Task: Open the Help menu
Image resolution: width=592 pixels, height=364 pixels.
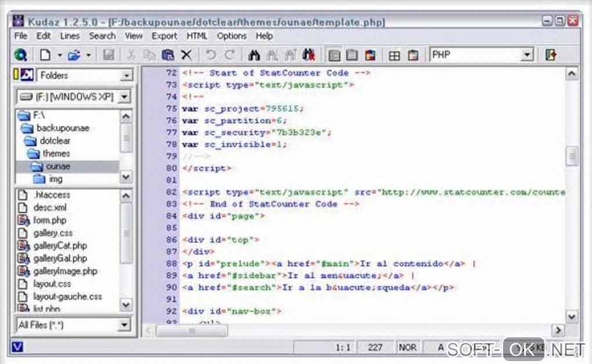Action: (264, 36)
